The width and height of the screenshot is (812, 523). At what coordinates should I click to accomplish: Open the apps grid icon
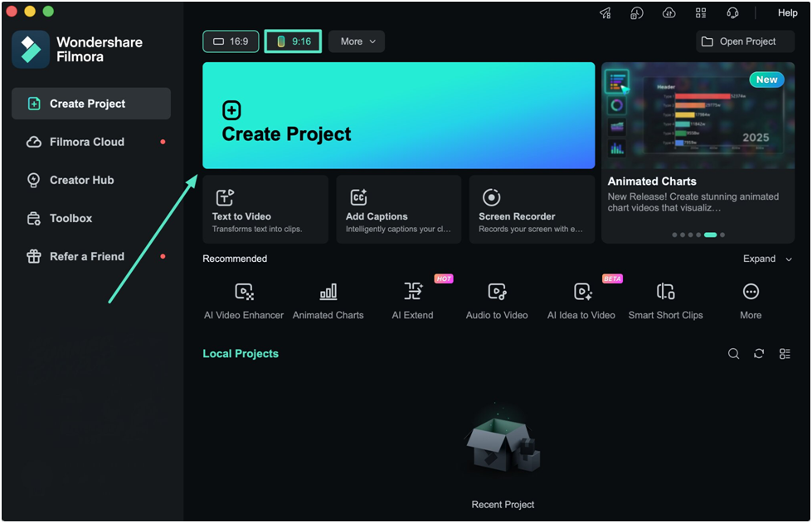[701, 13]
